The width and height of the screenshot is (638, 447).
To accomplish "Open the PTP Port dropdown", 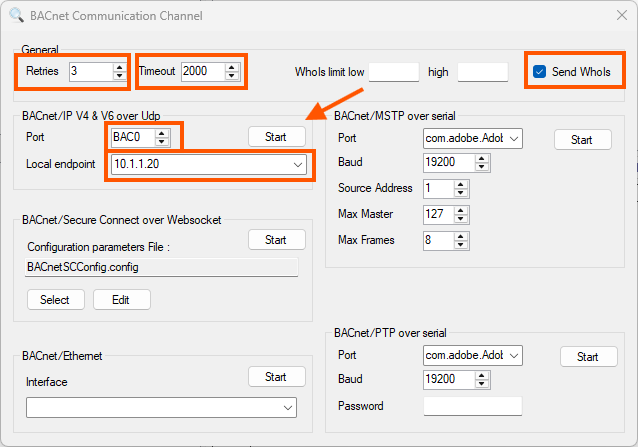I will click(514, 355).
